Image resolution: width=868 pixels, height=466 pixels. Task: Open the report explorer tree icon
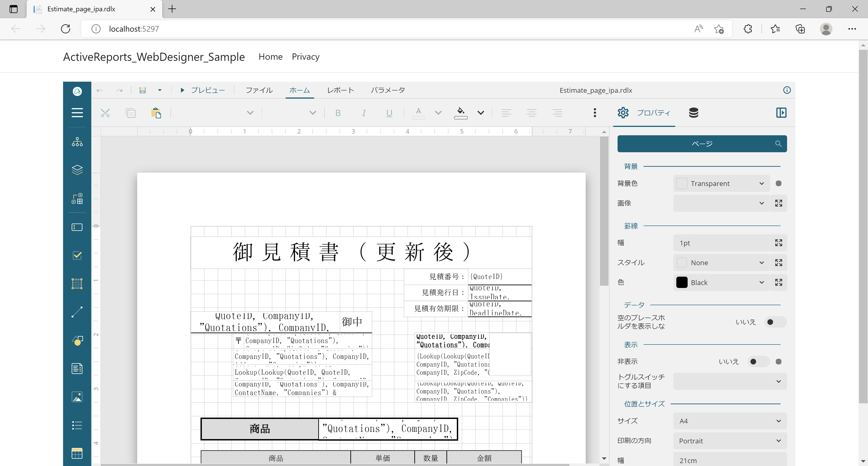77,142
